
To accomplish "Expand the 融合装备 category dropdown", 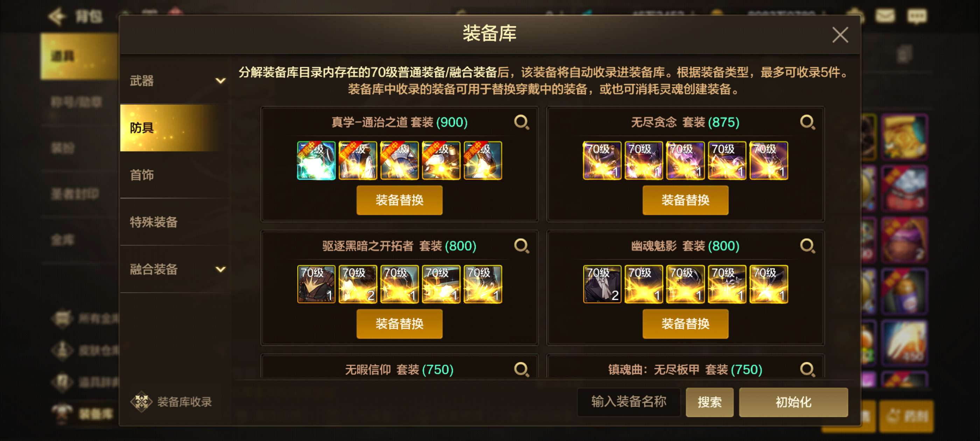I will coord(220,269).
